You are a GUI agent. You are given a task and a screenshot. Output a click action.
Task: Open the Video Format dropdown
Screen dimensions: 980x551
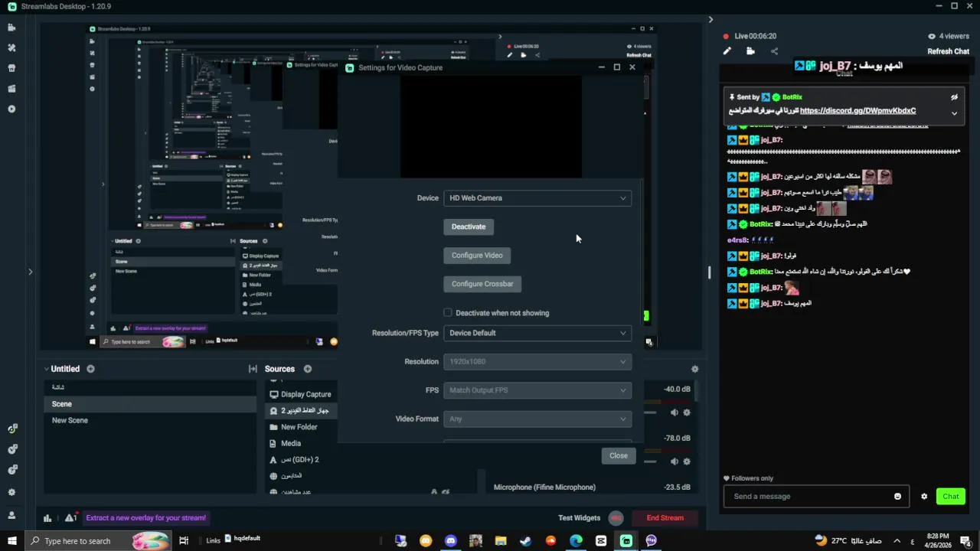(x=537, y=419)
